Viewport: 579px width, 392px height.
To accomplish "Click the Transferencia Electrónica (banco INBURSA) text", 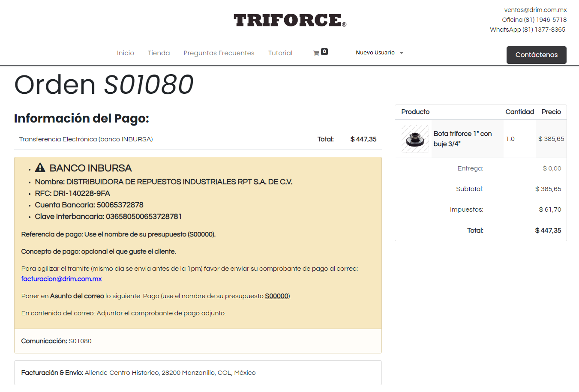I will click(x=86, y=139).
